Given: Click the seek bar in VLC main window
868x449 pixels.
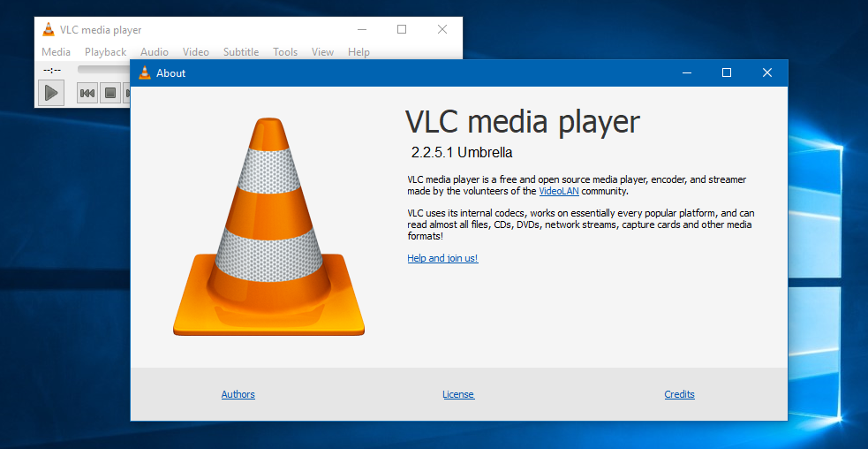Looking at the screenshot, I should [x=103, y=69].
